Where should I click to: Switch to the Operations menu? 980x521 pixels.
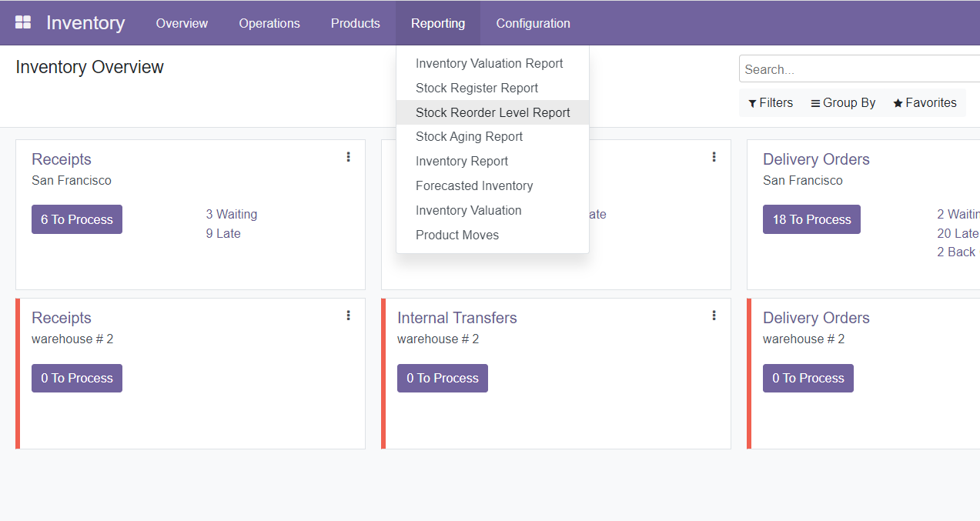coord(269,23)
